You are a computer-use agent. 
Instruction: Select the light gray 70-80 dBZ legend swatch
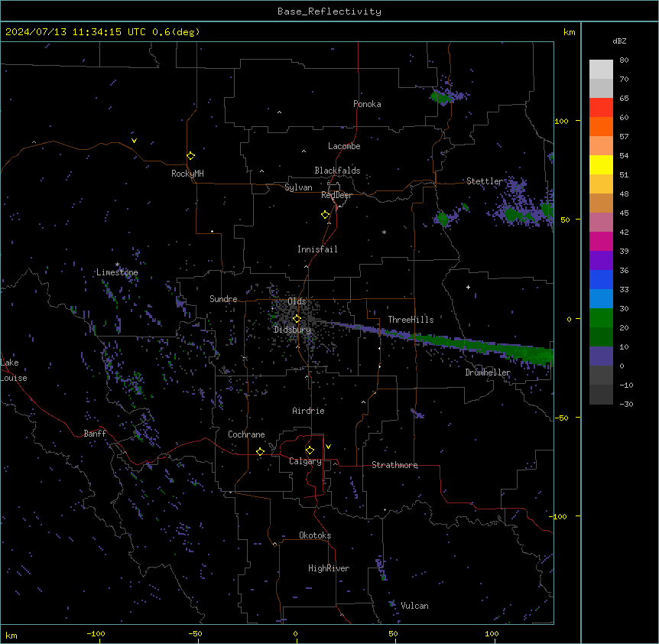(x=601, y=70)
